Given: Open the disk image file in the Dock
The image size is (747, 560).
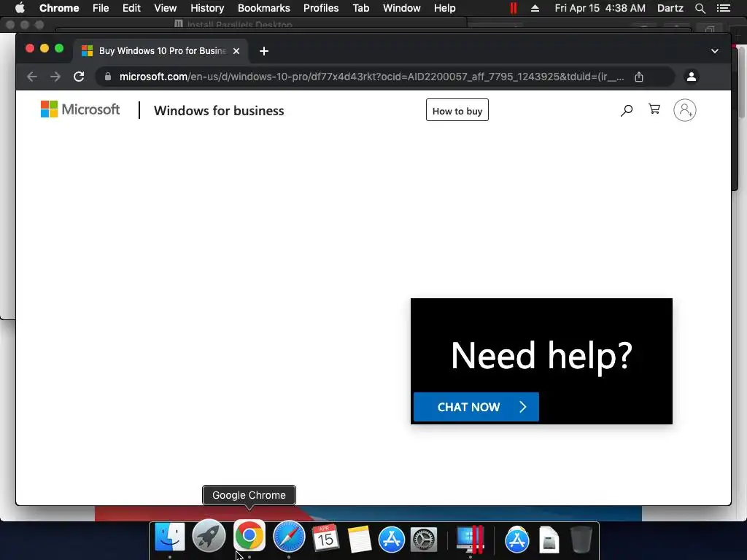Looking at the screenshot, I should [x=549, y=540].
